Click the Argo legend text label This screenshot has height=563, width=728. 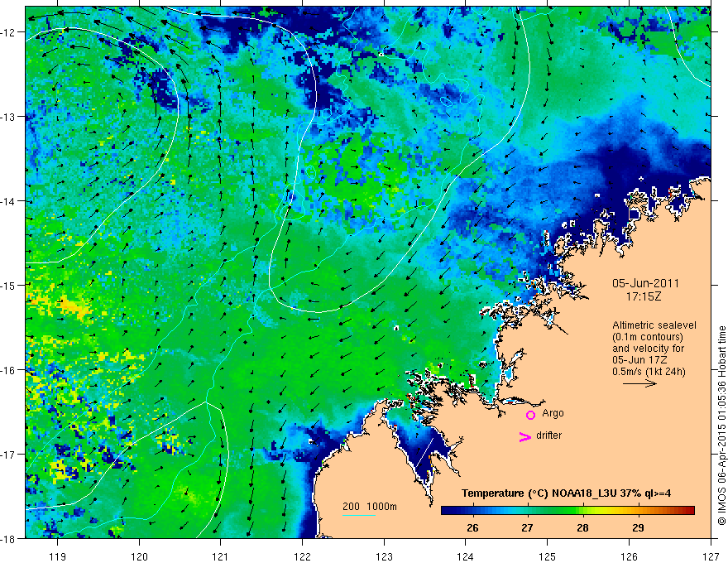tap(553, 413)
